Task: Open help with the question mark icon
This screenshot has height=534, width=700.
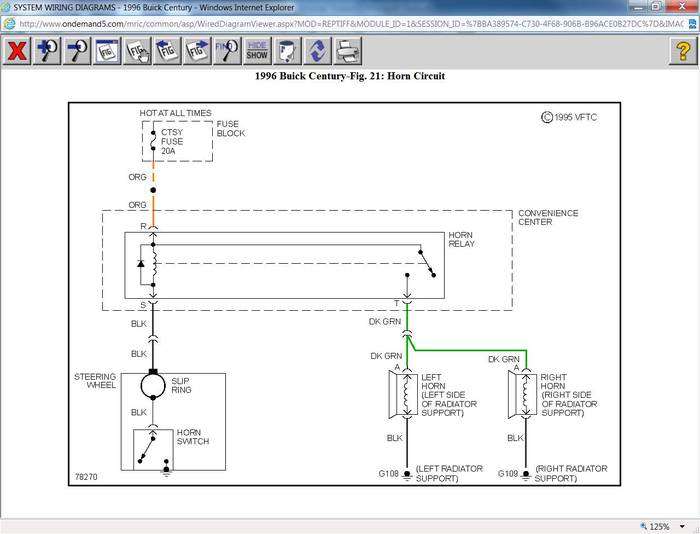Action: tap(683, 51)
